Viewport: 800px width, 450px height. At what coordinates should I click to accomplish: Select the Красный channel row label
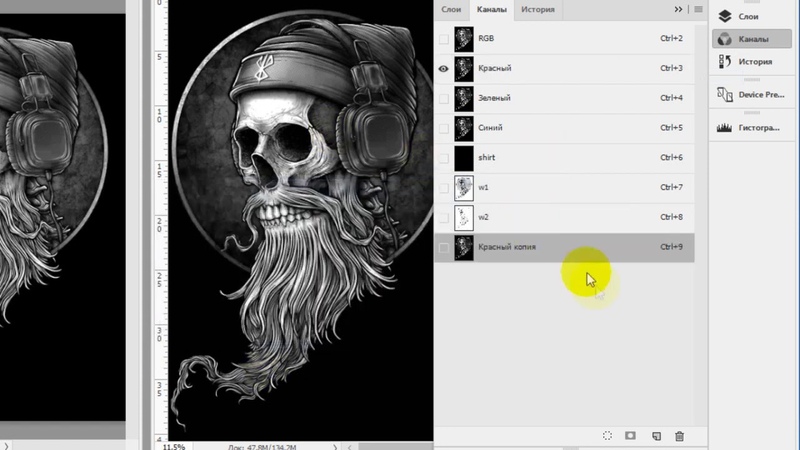(x=494, y=68)
